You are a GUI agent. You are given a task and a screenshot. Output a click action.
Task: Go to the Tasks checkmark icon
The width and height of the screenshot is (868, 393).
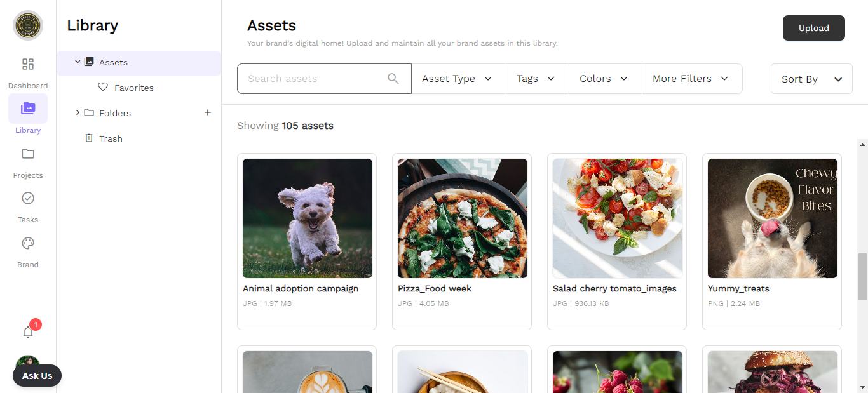pyautogui.click(x=28, y=199)
